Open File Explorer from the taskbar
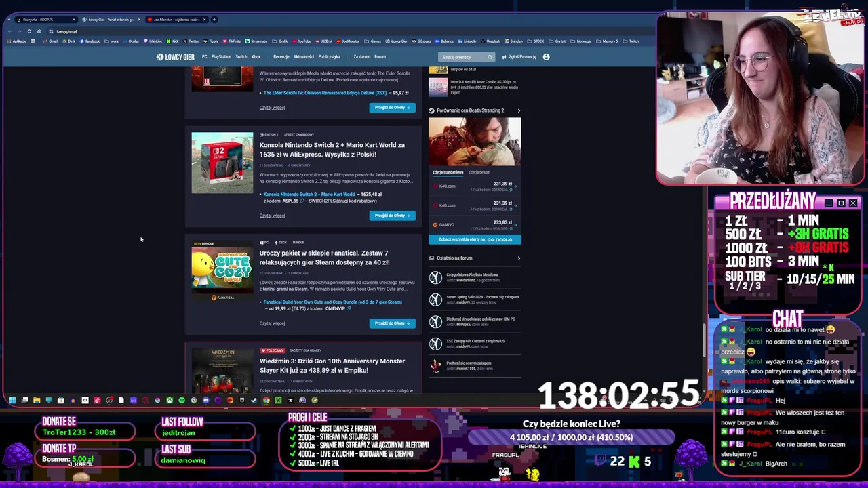The width and height of the screenshot is (868, 488). pyautogui.click(x=37, y=400)
